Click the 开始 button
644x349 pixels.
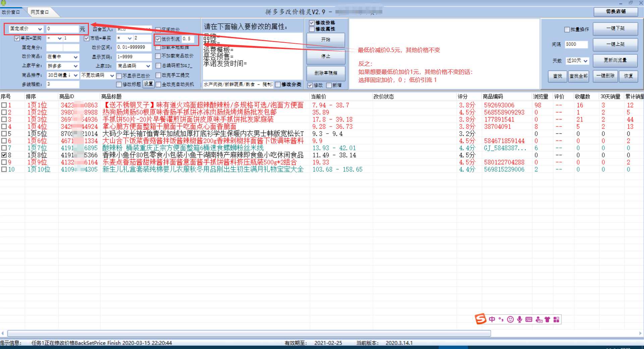325,40
